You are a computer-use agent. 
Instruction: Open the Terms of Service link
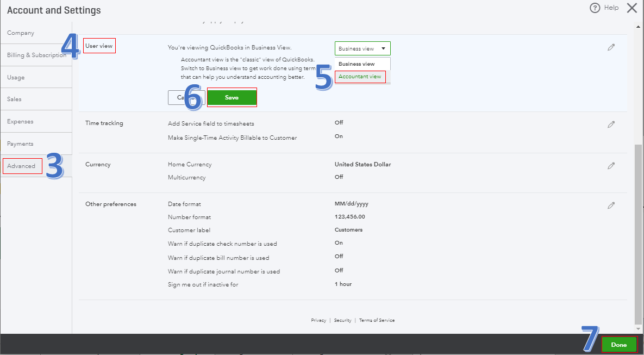[x=377, y=320]
